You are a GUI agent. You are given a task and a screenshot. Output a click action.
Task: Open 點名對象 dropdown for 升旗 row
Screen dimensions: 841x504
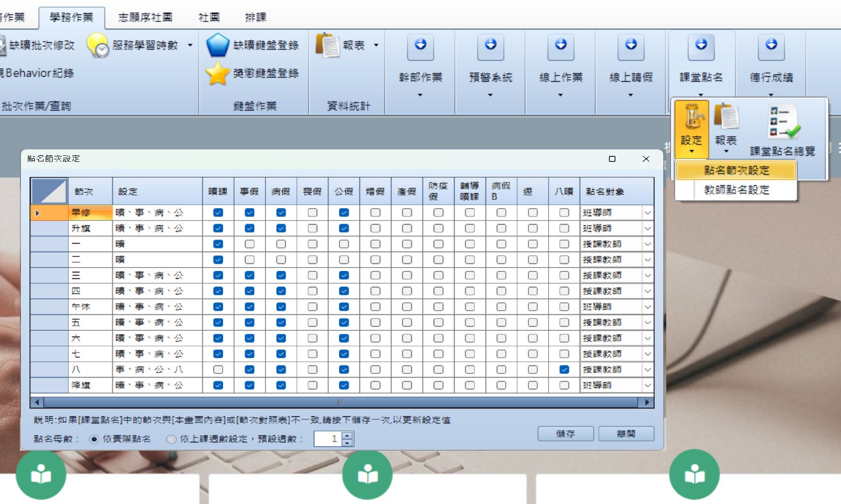647,228
